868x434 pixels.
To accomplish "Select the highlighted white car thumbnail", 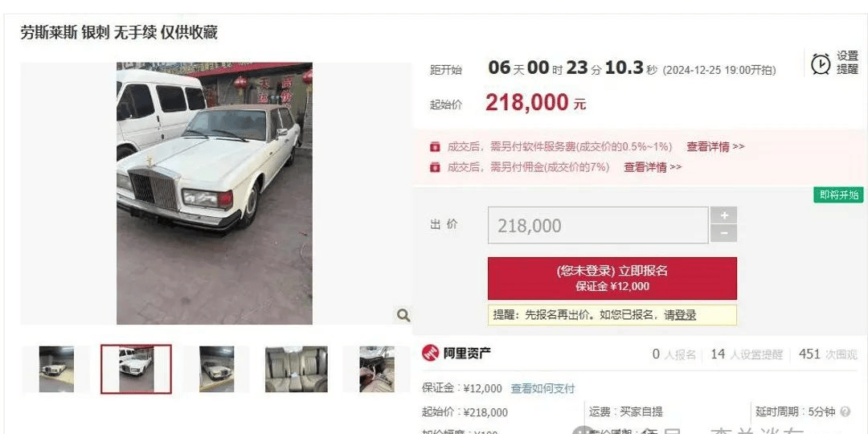I will 136,369.
